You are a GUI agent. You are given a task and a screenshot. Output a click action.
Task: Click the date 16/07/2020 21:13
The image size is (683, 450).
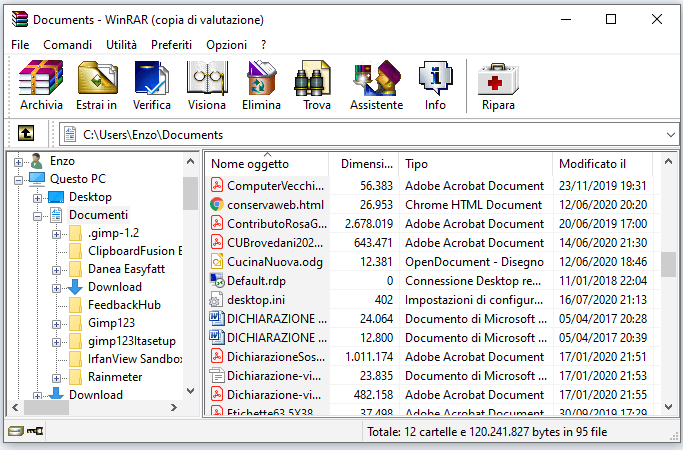point(603,300)
